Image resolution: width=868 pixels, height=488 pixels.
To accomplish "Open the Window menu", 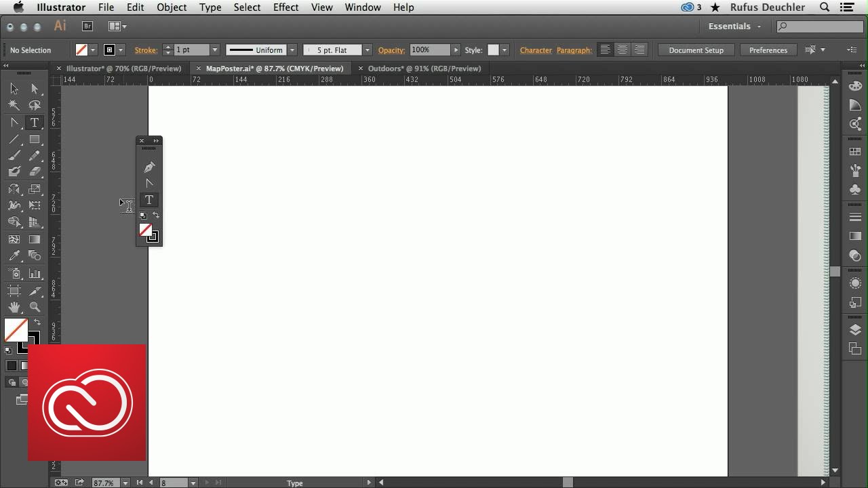I will click(363, 7).
